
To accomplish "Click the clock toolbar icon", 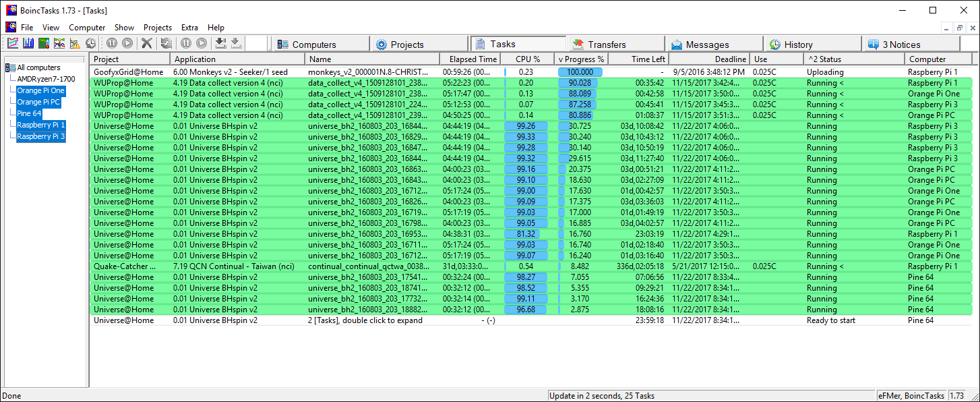I will click(90, 43).
